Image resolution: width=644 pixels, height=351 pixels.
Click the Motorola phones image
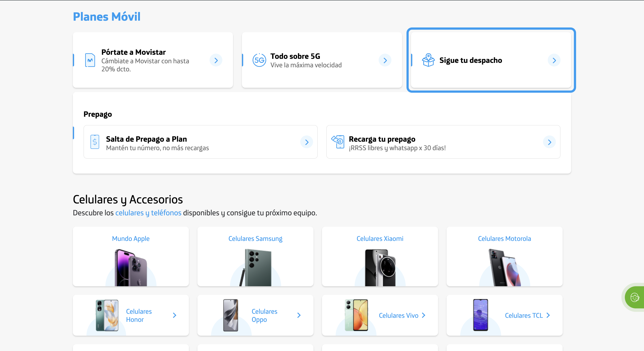coord(505,268)
